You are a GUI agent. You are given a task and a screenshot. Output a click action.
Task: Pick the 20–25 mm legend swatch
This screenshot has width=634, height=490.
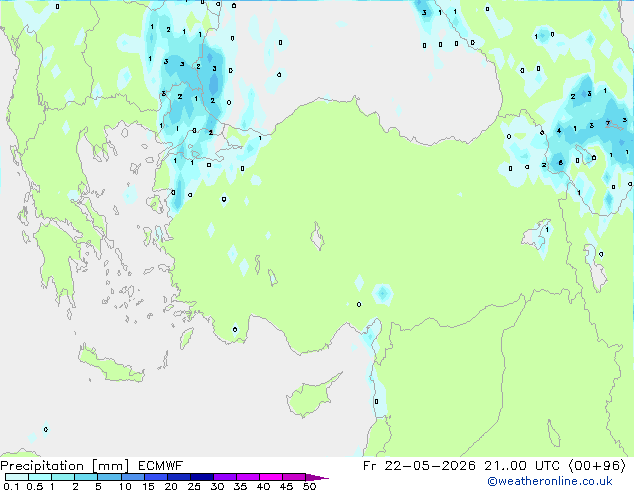(179, 477)
